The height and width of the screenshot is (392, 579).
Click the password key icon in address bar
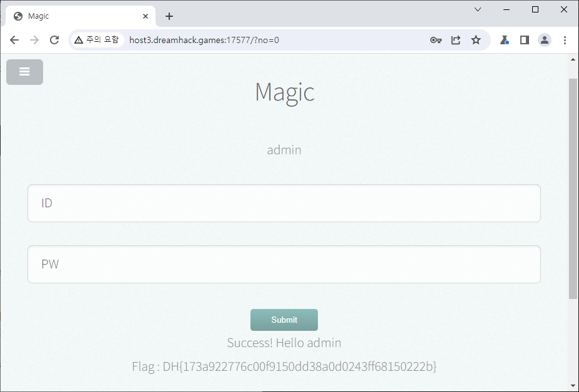(x=436, y=40)
